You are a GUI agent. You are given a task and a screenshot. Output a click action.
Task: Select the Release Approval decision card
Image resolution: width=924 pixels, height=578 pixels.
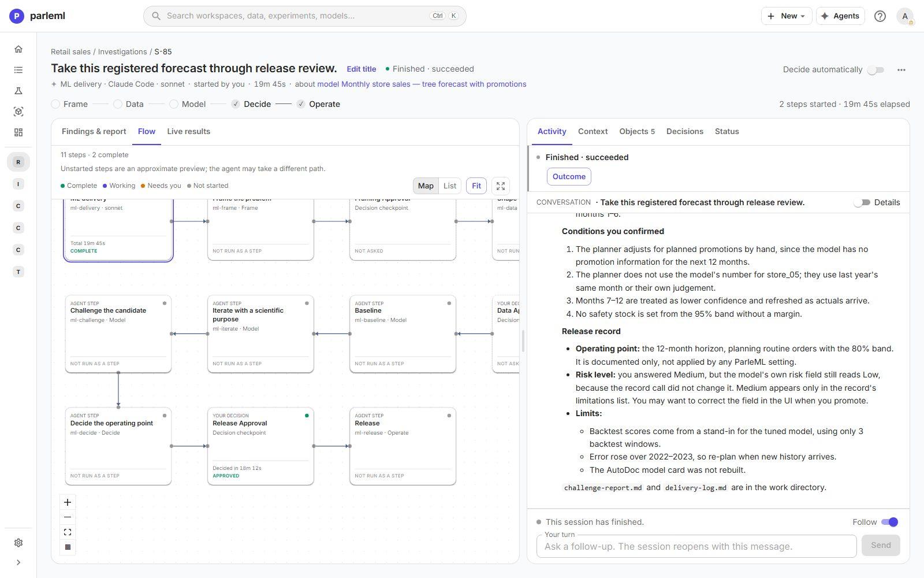[260, 446]
